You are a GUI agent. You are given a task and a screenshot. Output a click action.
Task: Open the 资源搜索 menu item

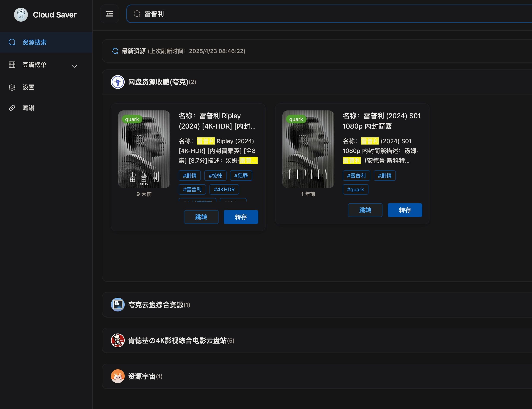coord(46,42)
